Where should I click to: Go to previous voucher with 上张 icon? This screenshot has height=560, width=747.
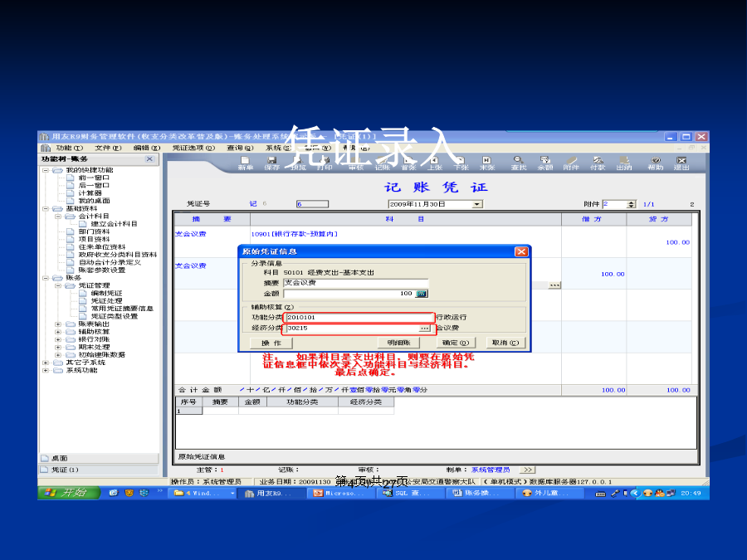pyautogui.click(x=434, y=163)
